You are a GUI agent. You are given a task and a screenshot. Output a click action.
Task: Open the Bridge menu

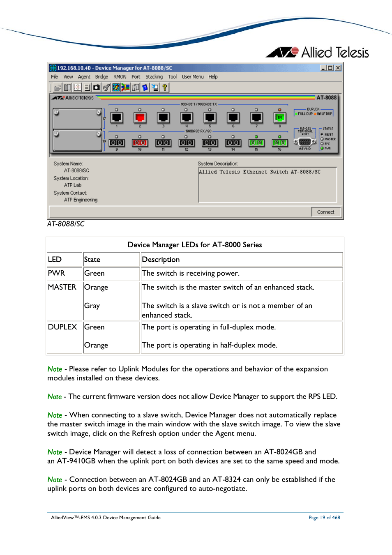coord(102,77)
